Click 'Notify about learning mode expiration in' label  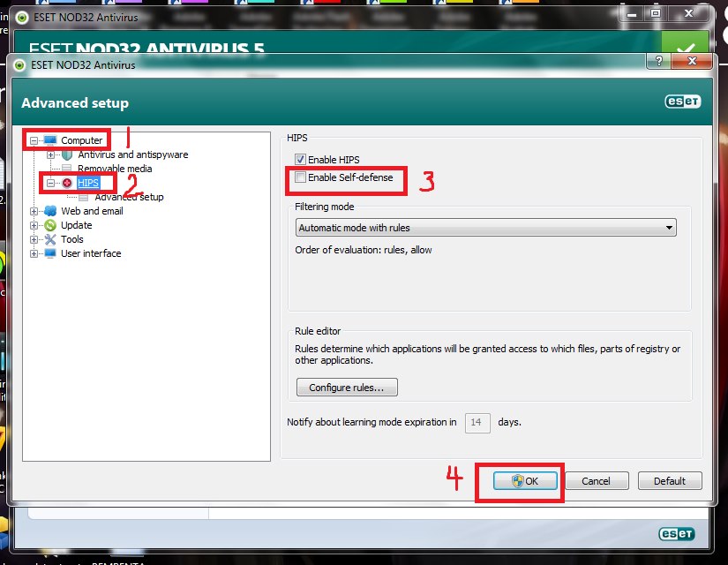click(372, 422)
